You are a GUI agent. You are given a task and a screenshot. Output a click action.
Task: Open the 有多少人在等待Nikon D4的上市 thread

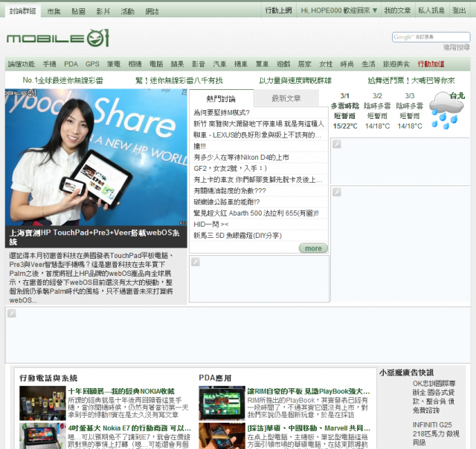(x=241, y=157)
